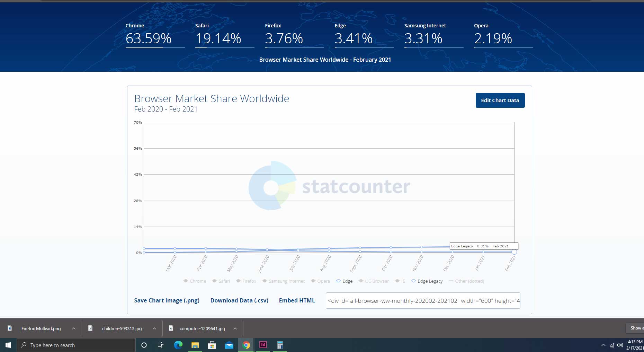Click computer-1209641.jpg file icon
The image size is (644, 352).
(171, 328)
